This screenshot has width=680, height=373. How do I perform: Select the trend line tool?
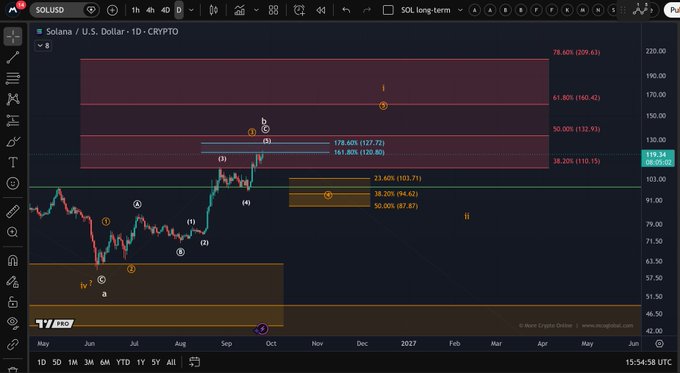click(x=13, y=57)
